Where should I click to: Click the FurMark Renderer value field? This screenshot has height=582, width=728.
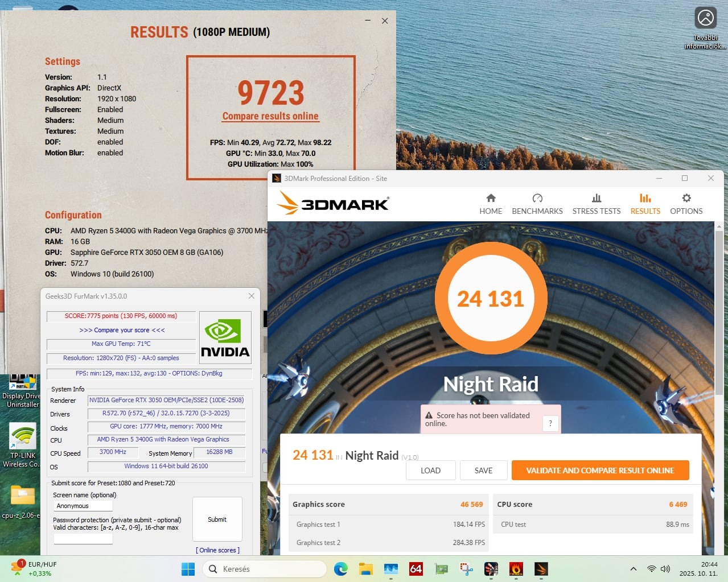166,400
